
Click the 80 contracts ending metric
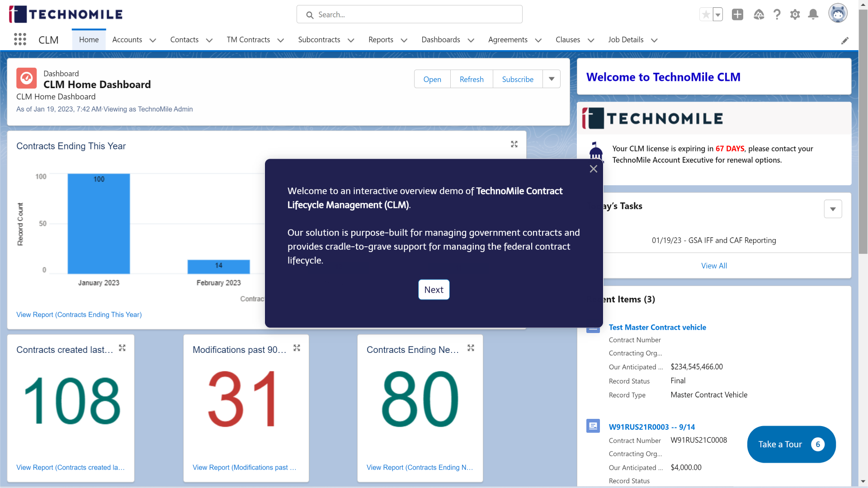coord(420,399)
